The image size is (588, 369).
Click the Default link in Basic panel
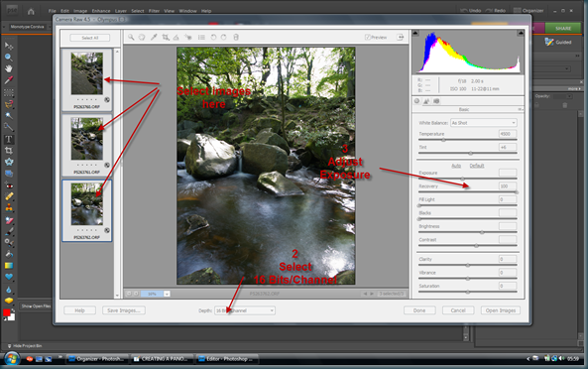click(x=477, y=166)
